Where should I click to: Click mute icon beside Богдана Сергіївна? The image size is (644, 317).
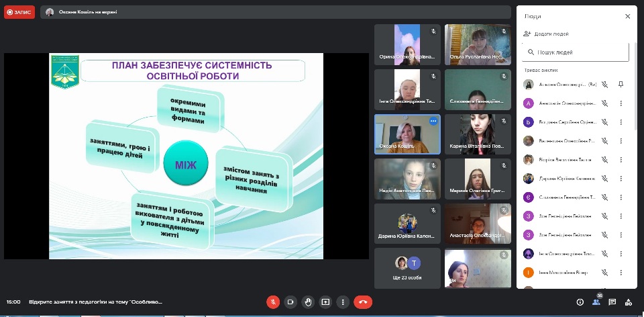(604, 122)
